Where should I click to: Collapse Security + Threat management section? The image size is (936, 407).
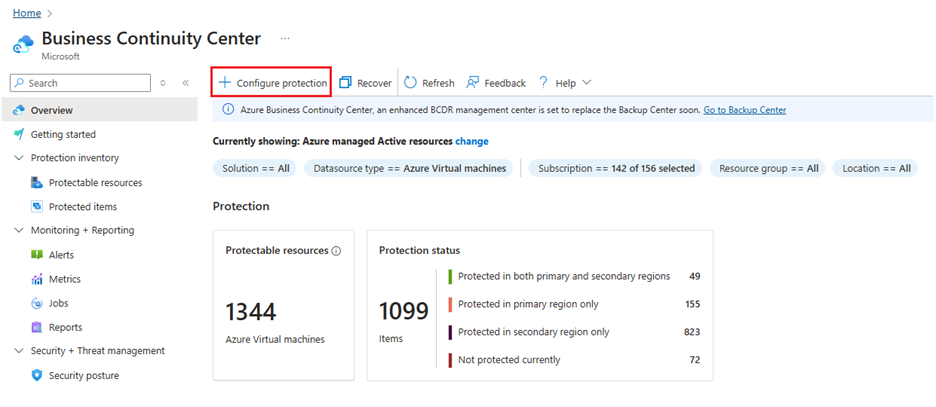(17, 351)
